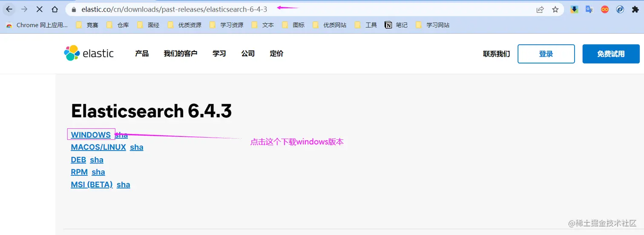Open sha link next to MACOS/LINUX

(137, 147)
